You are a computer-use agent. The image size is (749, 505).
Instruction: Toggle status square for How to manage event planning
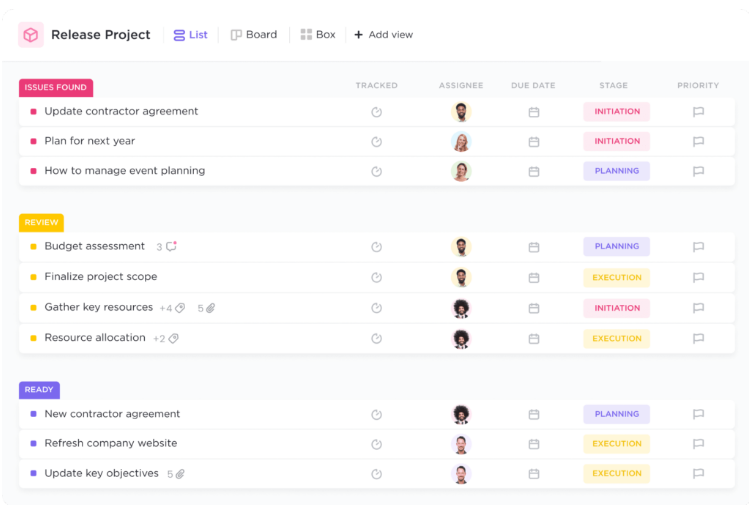pyautogui.click(x=33, y=171)
